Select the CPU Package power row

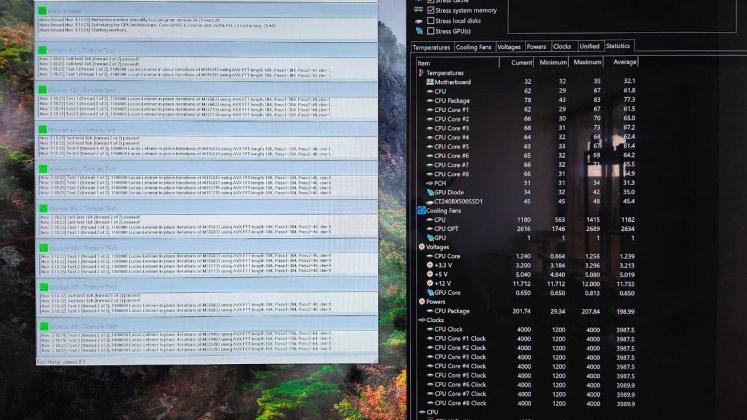click(456, 310)
